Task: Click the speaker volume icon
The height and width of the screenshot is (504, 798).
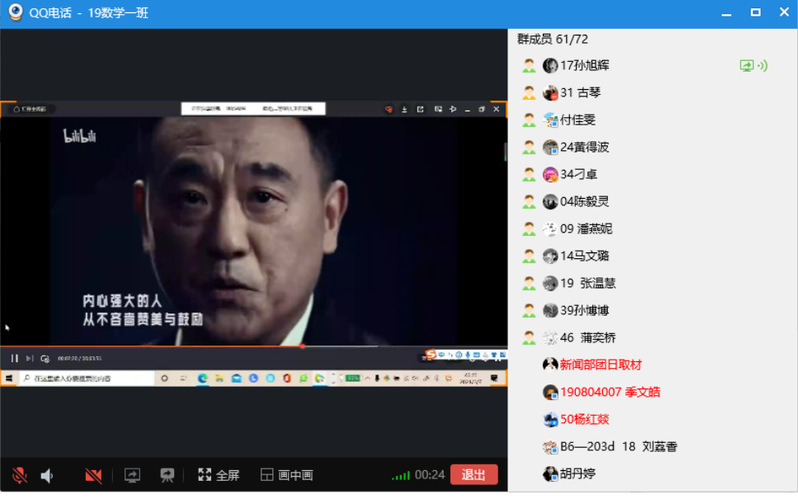Action: tap(47, 475)
